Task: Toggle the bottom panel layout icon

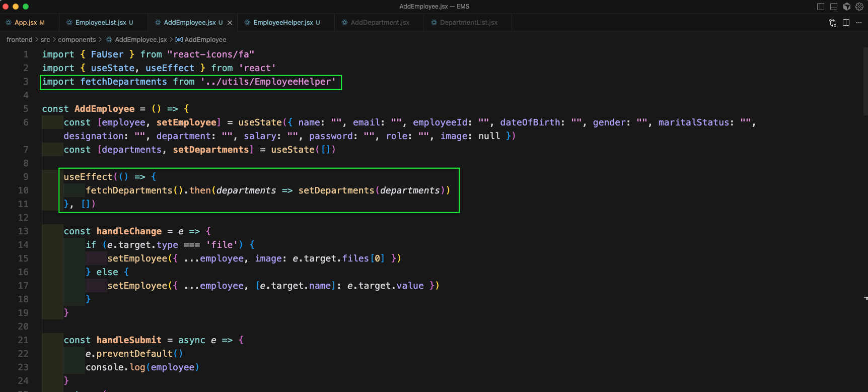Action: 834,7
